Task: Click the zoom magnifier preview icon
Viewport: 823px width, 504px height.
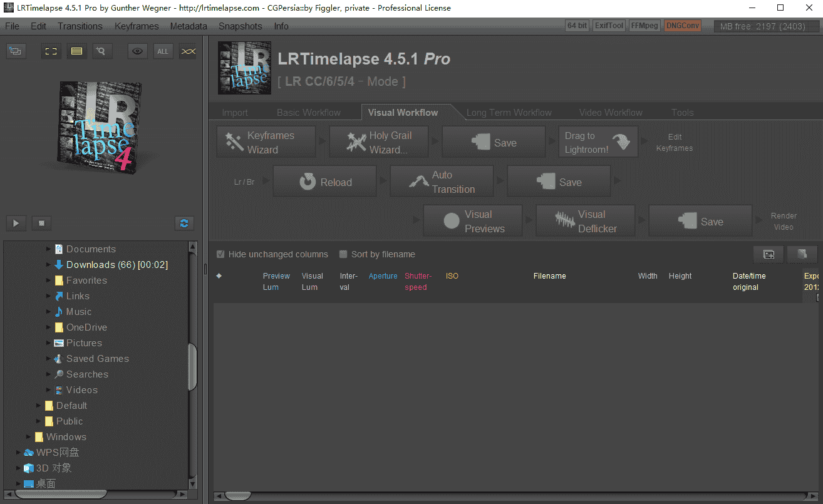Action: (103, 51)
